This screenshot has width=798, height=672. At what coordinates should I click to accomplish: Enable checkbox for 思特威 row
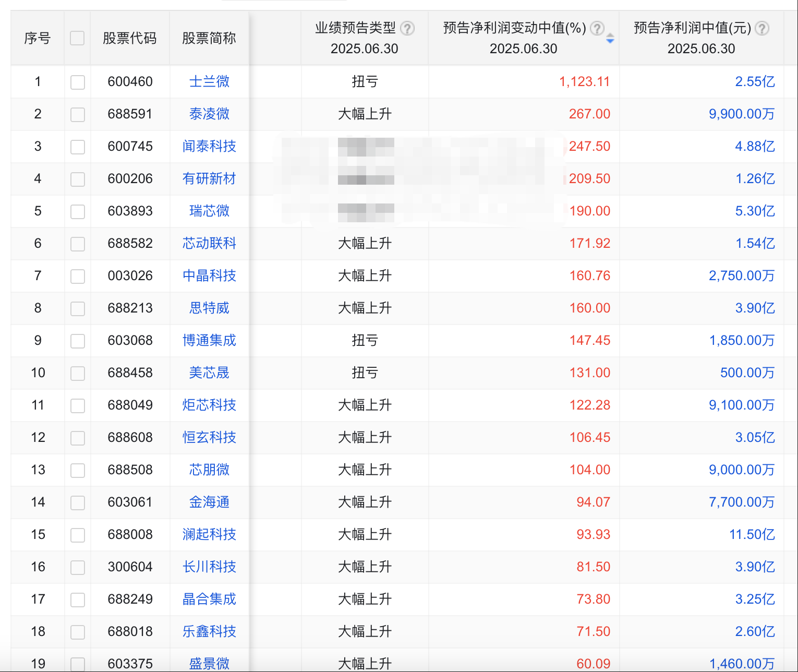(x=78, y=308)
